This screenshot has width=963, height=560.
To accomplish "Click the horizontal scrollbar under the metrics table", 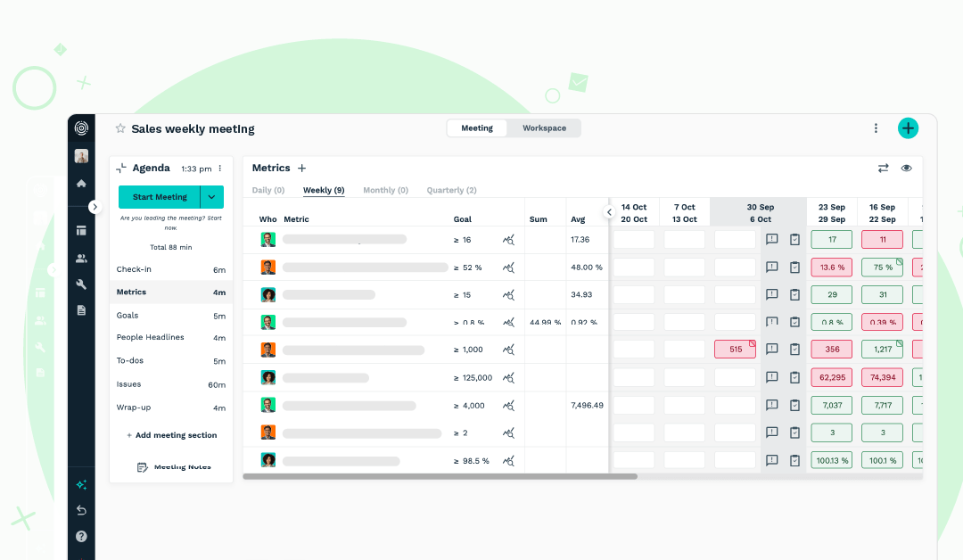I will [x=440, y=476].
